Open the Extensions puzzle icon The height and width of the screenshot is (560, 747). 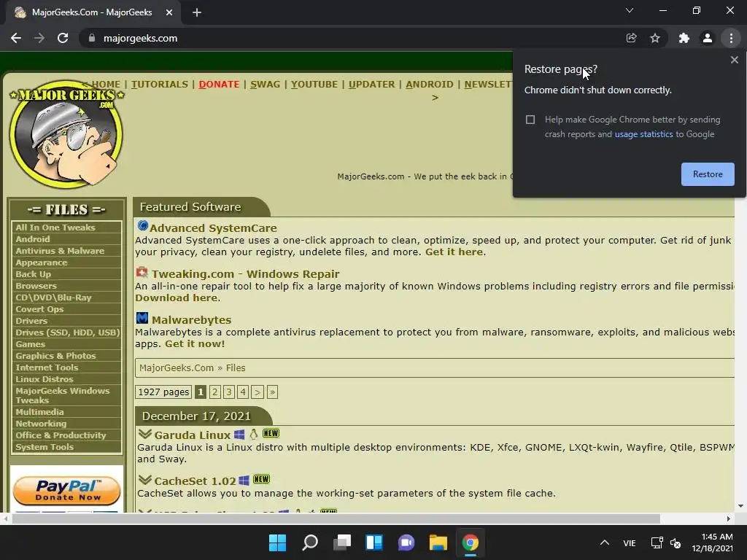point(684,38)
